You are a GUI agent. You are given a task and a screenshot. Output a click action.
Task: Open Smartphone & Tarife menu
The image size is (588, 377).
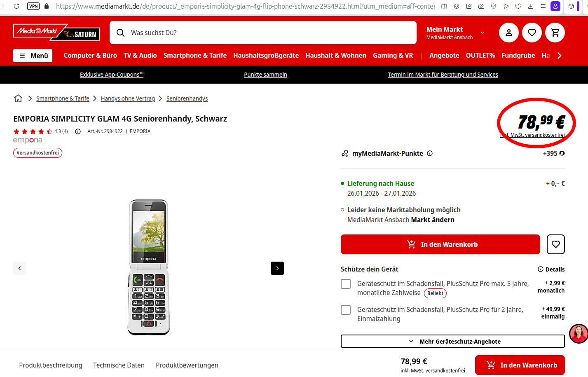(195, 55)
